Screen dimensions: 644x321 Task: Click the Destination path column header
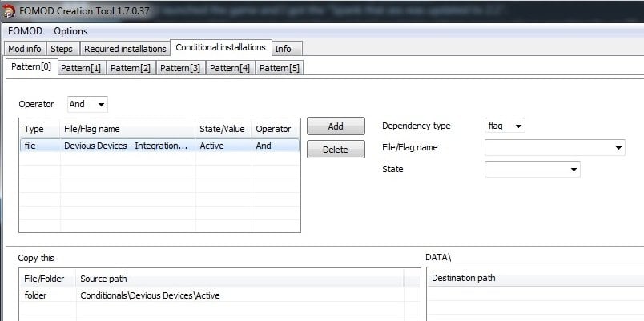click(x=536, y=278)
